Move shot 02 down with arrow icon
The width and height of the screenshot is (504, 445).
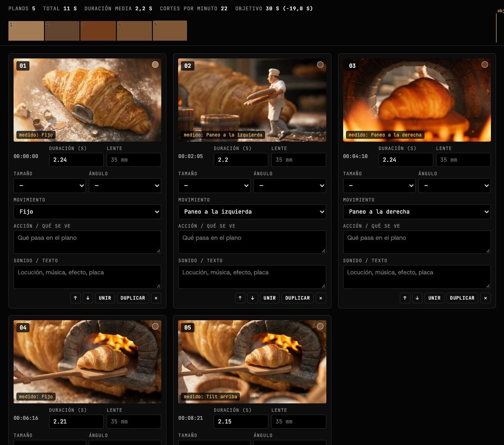click(252, 298)
